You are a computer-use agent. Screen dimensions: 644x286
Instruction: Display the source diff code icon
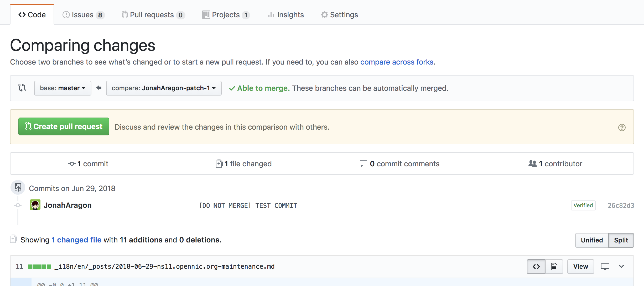(x=536, y=267)
